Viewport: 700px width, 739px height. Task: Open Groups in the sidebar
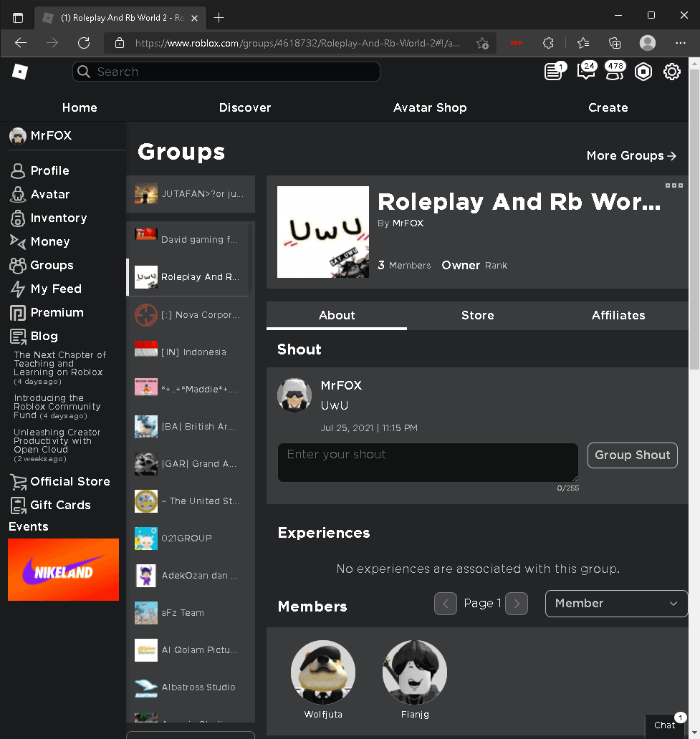(x=42, y=265)
